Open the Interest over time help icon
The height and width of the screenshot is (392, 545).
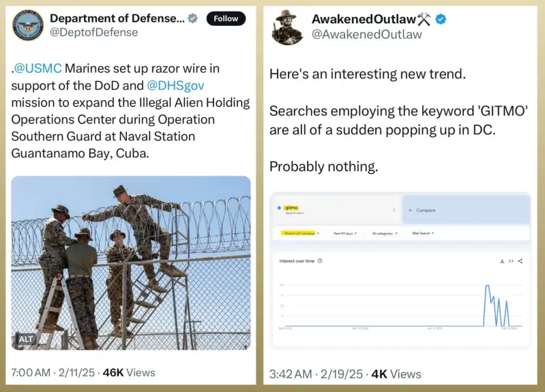(320, 260)
